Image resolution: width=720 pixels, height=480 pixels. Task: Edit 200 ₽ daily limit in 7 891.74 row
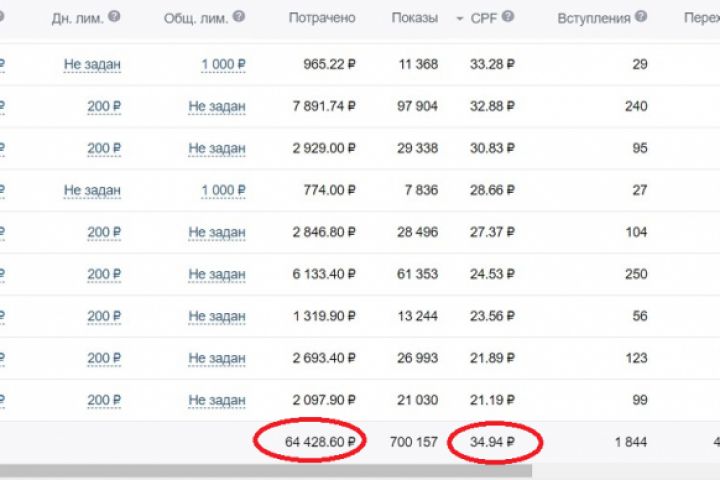[104, 107]
